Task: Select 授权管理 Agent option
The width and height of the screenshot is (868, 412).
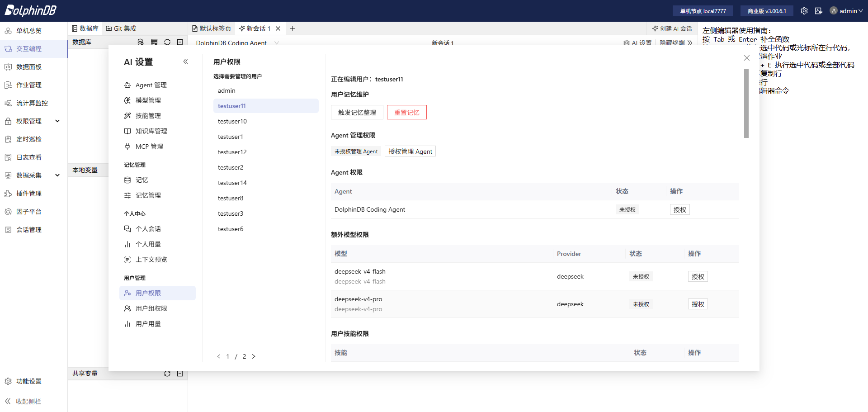Action: point(410,152)
